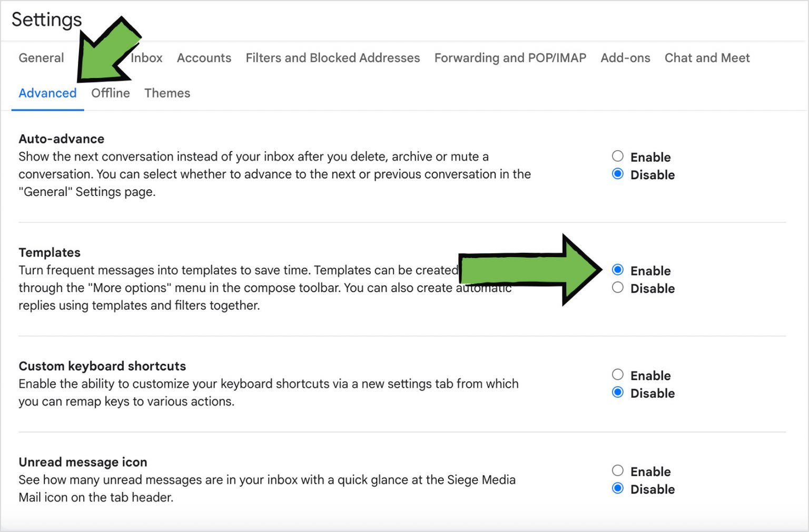Switch to the General settings tab
The width and height of the screenshot is (809, 532).
[x=41, y=58]
